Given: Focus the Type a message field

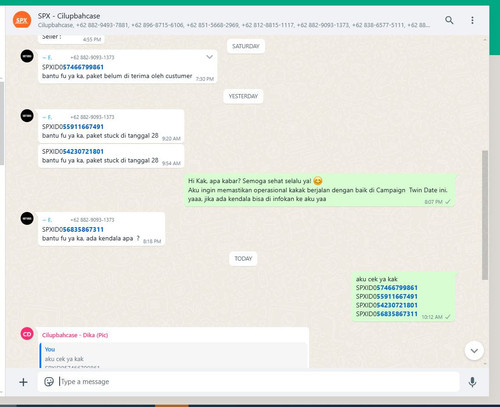Looking at the screenshot, I should pyautogui.click(x=248, y=382).
